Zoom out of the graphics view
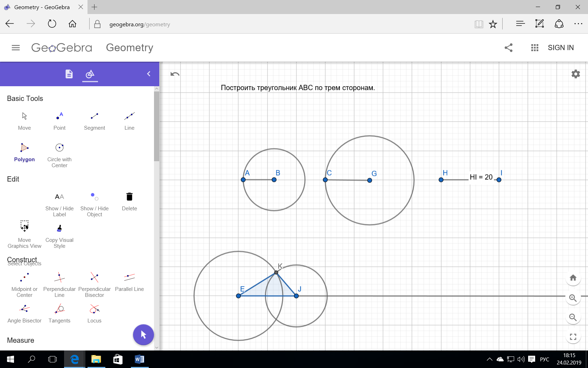 click(573, 318)
